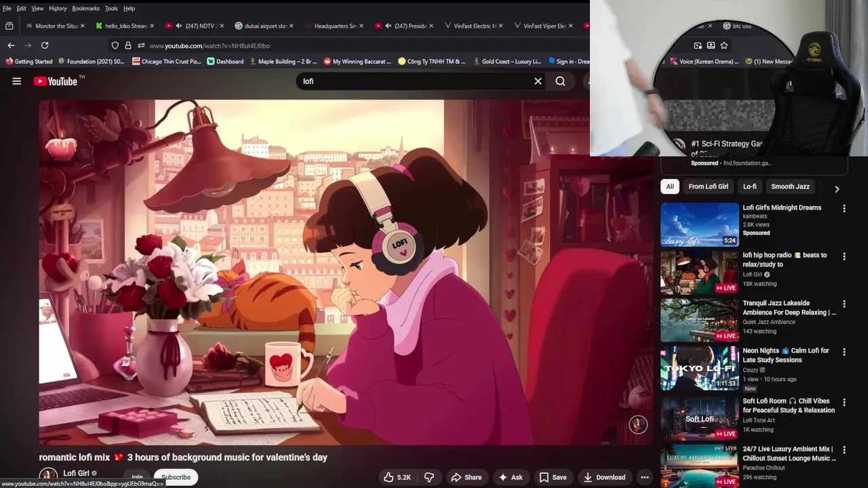Open Tokyo Lo-Fi Neon Nights thumbnail
868x488 pixels.
pyautogui.click(x=700, y=368)
